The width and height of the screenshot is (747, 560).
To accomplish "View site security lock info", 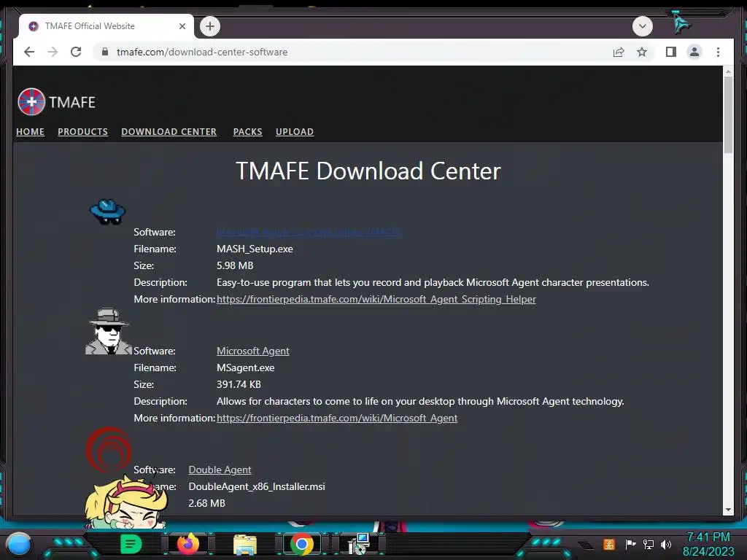I will [105, 52].
